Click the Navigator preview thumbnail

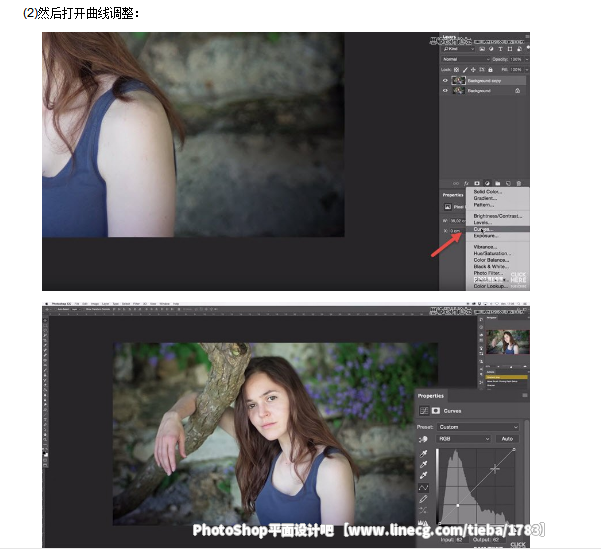[x=508, y=342]
